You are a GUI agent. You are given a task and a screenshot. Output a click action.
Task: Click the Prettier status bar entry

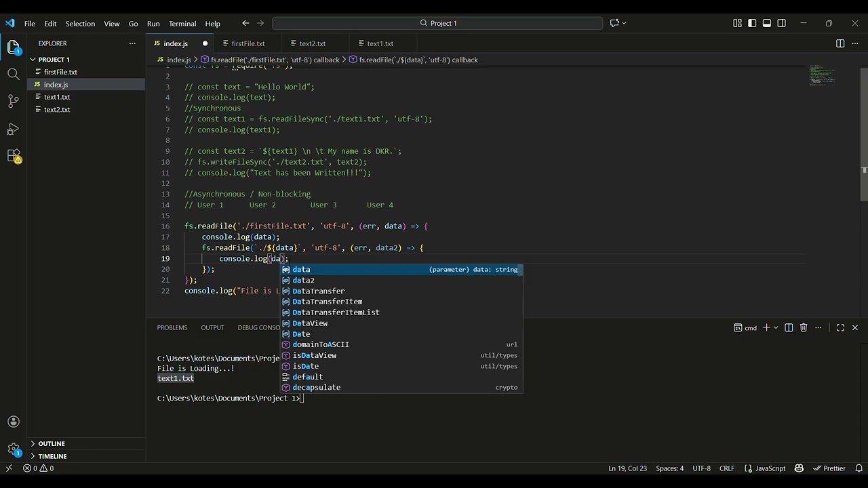click(x=829, y=468)
